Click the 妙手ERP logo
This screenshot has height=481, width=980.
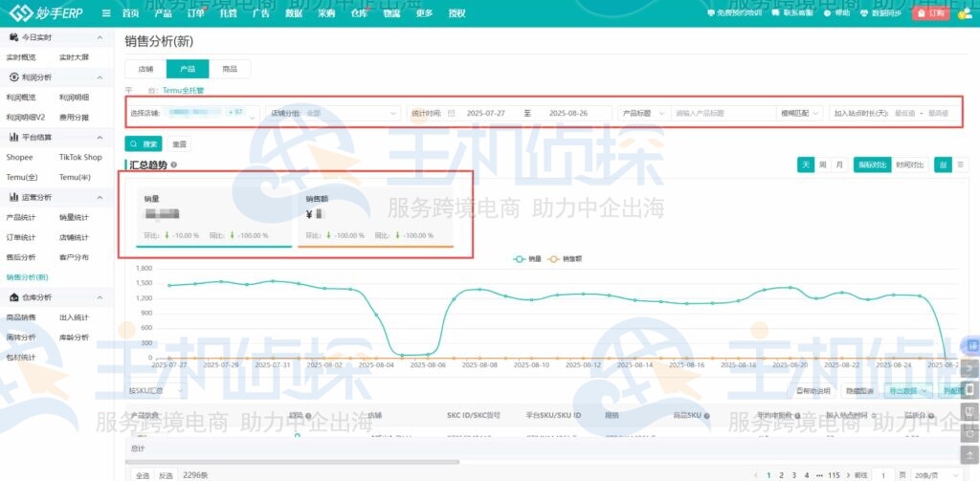pos(46,13)
